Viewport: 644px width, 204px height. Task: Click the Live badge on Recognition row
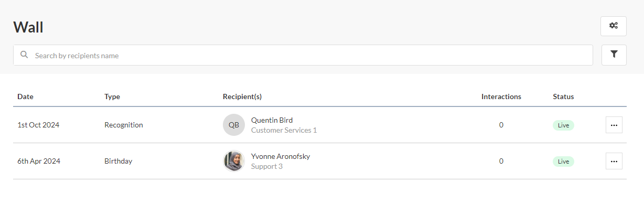point(563,125)
